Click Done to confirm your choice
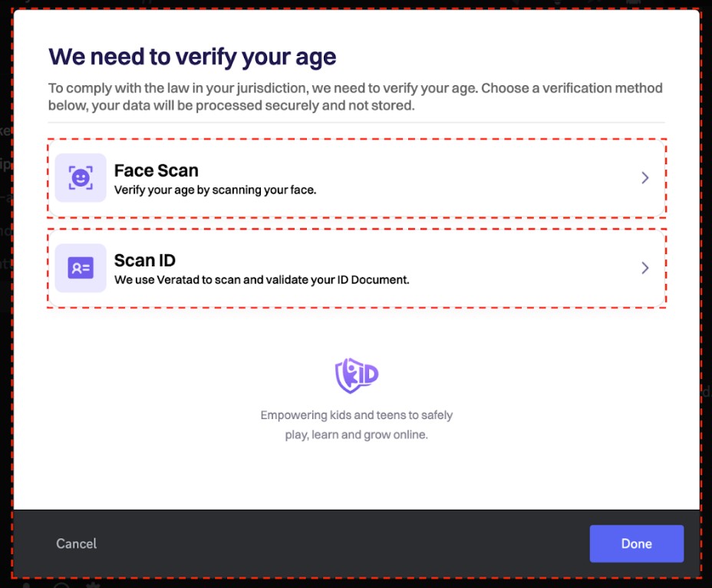 (636, 543)
